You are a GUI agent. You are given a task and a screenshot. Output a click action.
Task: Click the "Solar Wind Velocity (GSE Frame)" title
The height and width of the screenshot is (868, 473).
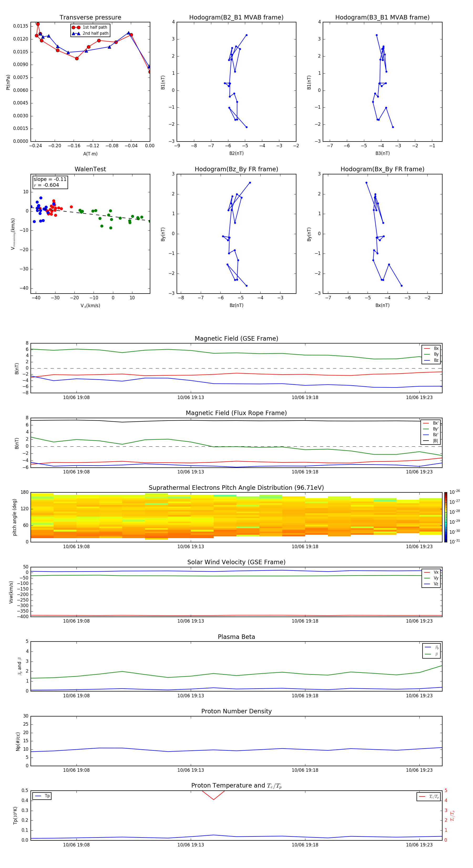(236, 562)
